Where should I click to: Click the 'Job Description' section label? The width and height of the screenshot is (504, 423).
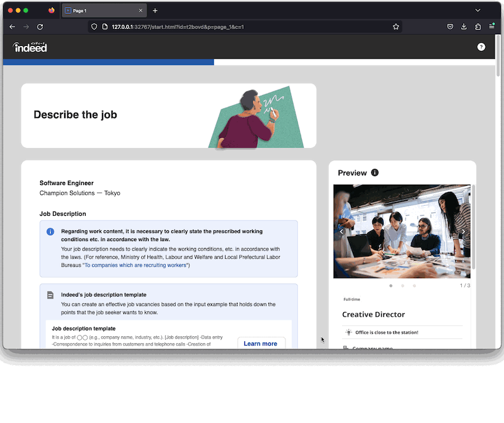click(x=62, y=213)
